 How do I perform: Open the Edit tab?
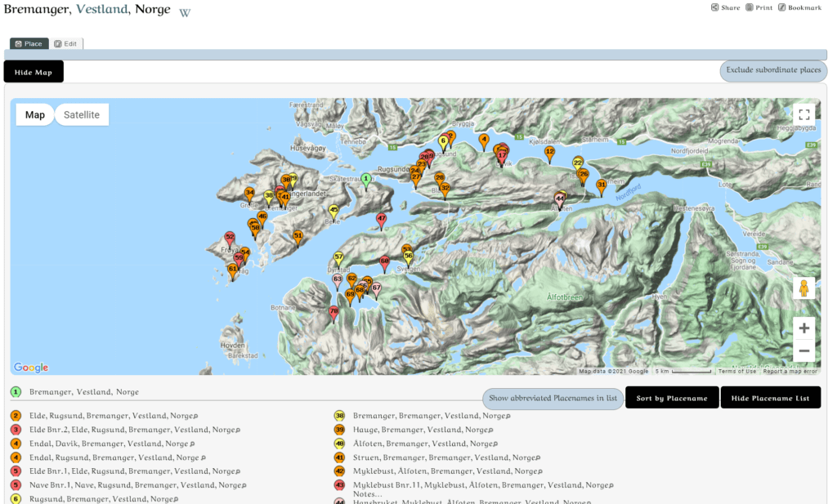click(x=66, y=43)
